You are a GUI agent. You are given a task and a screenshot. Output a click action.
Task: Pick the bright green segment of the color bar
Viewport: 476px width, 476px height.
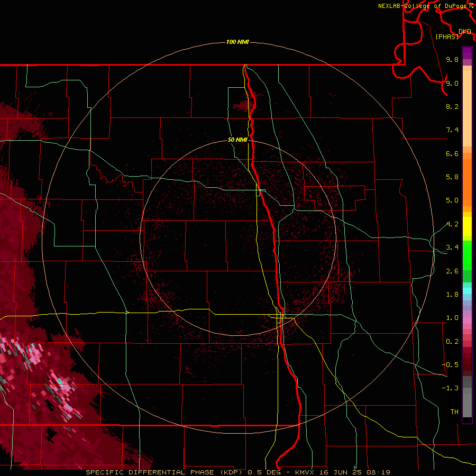[x=467, y=255]
